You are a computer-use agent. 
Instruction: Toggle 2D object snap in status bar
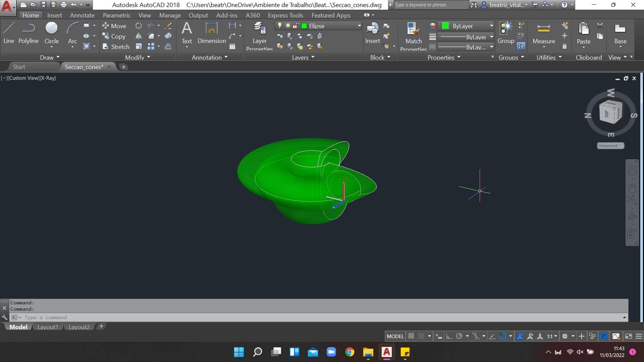pyautogui.click(x=502, y=336)
